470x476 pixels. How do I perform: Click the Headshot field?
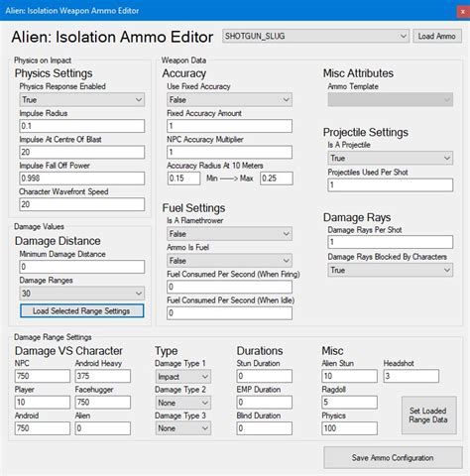(411, 376)
